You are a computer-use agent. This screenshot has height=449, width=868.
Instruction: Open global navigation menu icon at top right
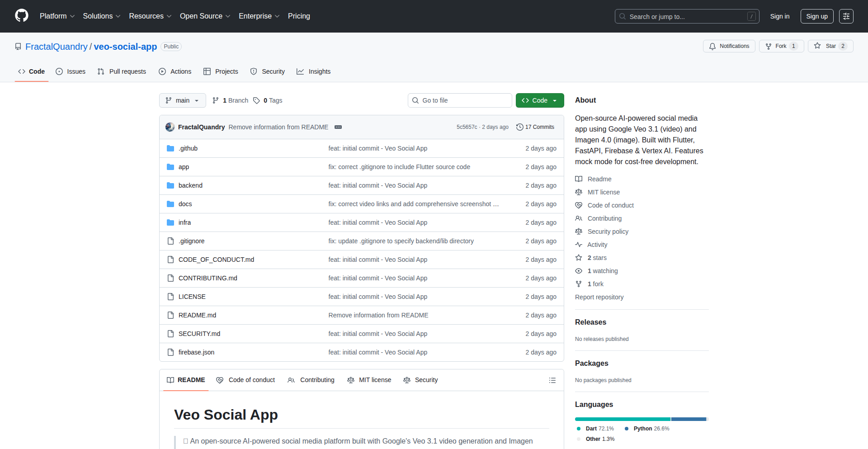coord(846,16)
